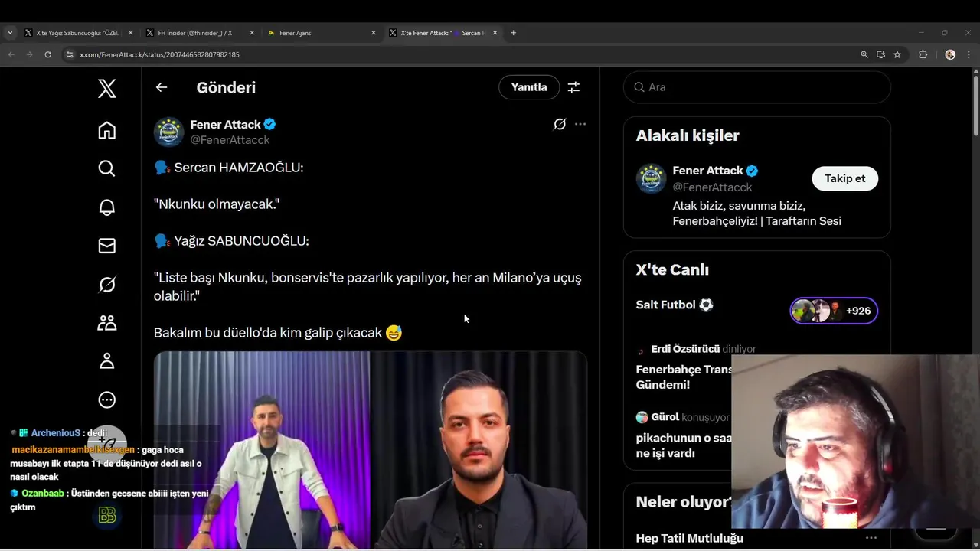Click the Fener Attack verified badge on the post
The height and width of the screenshot is (551, 980).
point(269,124)
